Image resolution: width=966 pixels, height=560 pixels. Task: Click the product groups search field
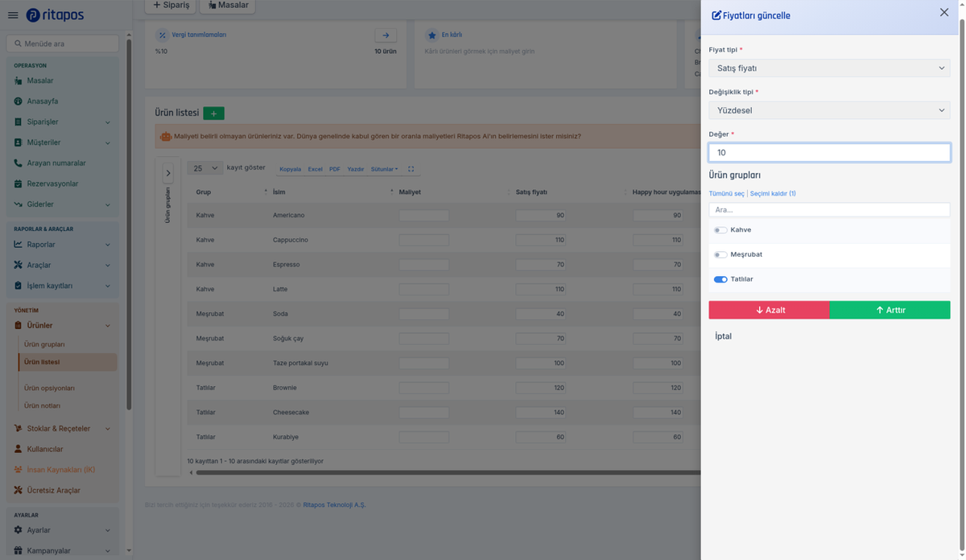click(x=829, y=209)
